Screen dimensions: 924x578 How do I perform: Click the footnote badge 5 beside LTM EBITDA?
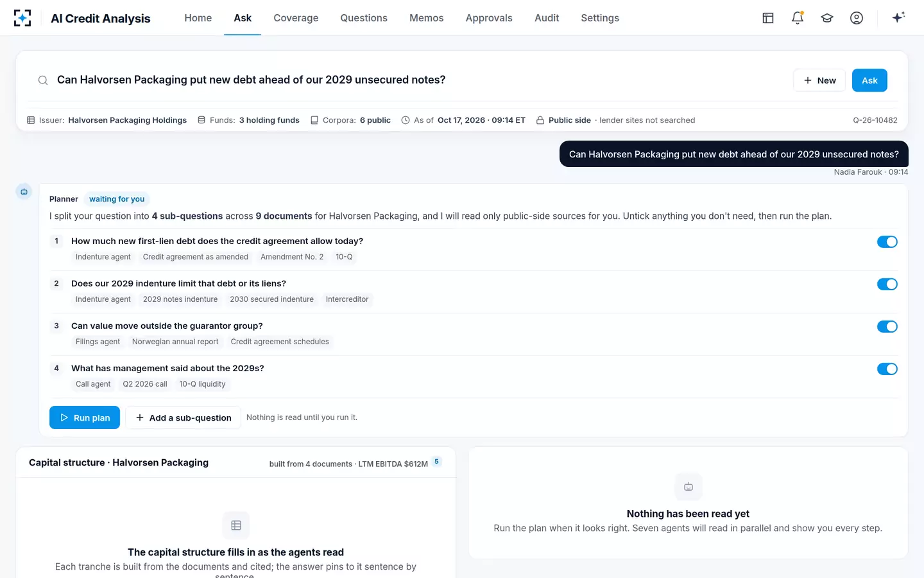[437, 461]
